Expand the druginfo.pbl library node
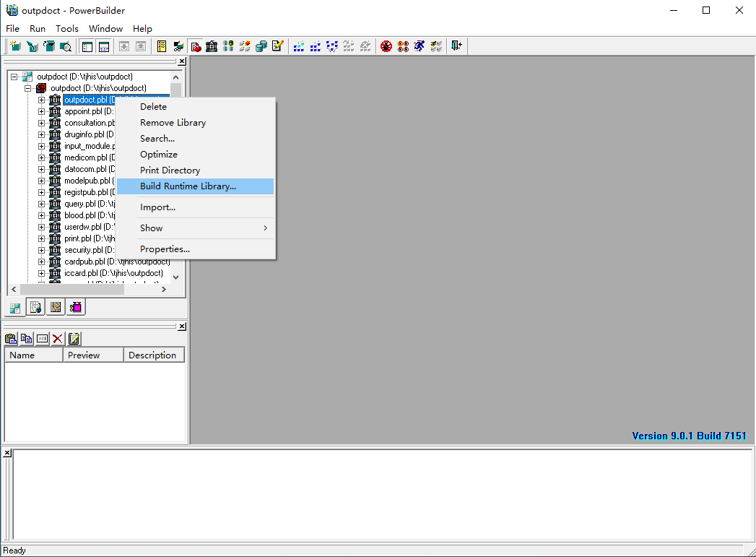 pos(41,134)
